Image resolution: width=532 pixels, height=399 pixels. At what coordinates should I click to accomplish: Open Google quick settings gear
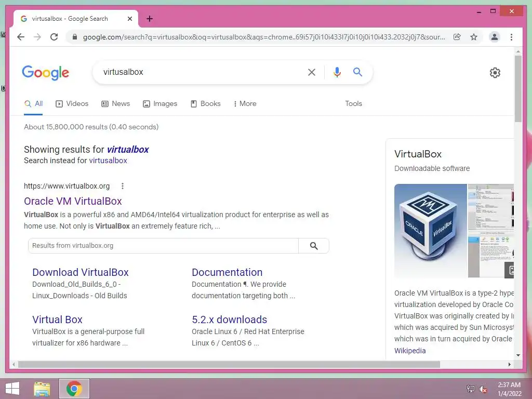click(495, 73)
